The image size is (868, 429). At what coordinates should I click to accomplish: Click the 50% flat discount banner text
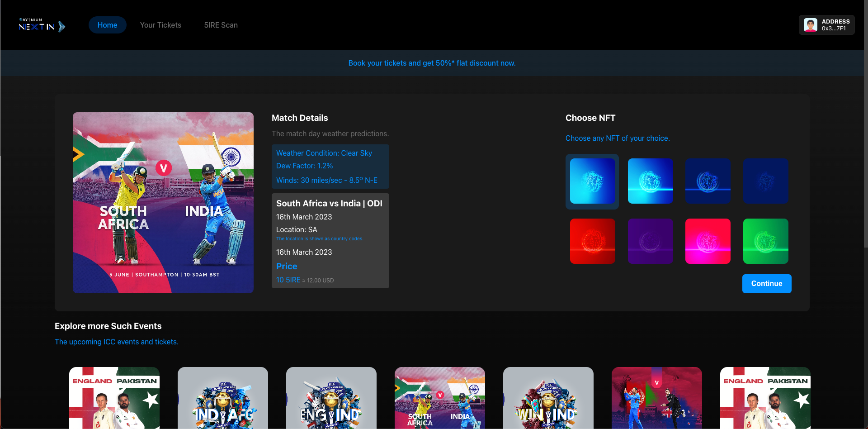tap(432, 63)
